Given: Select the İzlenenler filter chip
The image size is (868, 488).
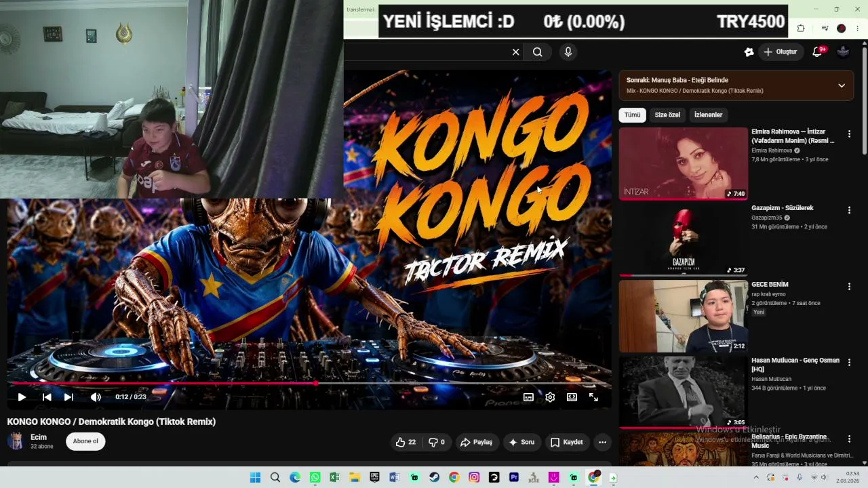Looking at the screenshot, I should pos(708,115).
